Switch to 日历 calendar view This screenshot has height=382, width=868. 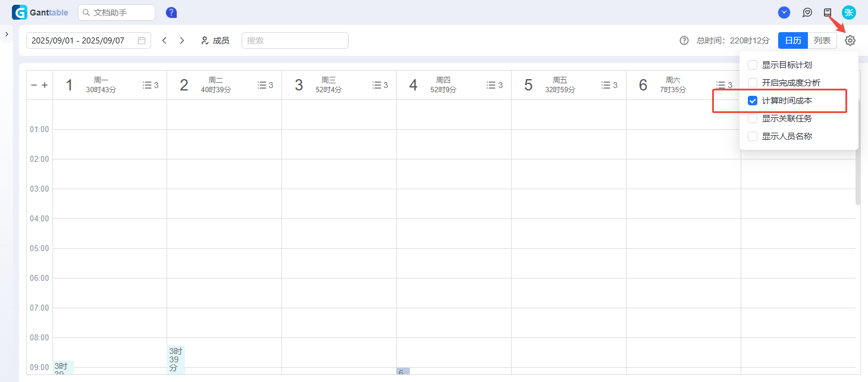793,40
